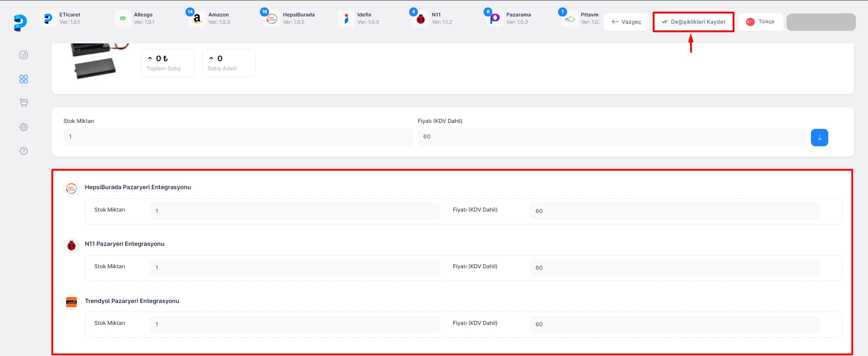Click the main Stok Miktarı input field
Viewport: 868px width, 356px height.
click(238, 137)
